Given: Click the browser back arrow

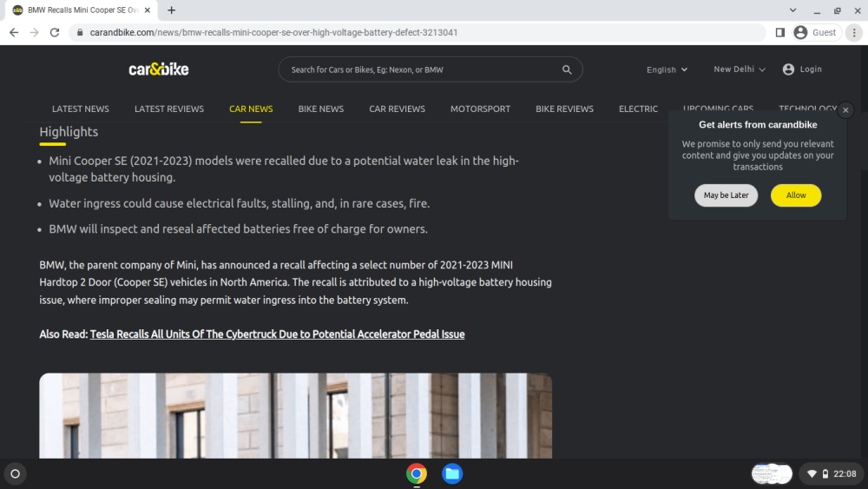Looking at the screenshot, I should click(14, 33).
